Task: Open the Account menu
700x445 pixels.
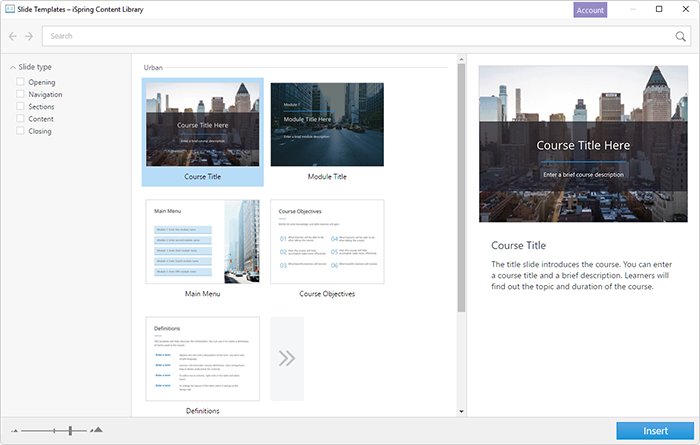Action: (590, 10)
